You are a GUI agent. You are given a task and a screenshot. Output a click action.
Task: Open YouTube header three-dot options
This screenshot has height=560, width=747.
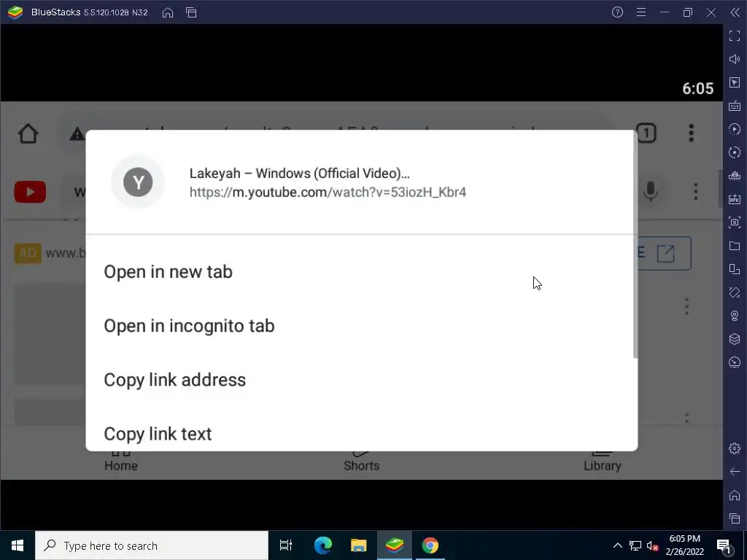pos(696,192)
